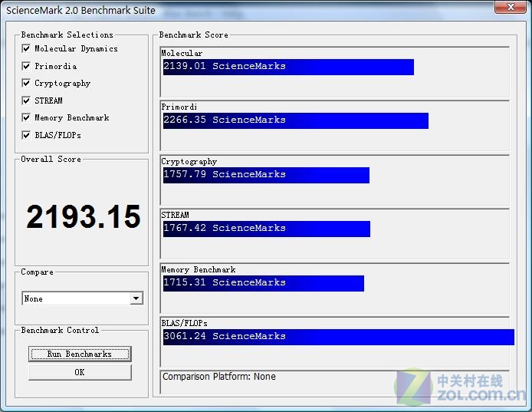Select the Comparison Platform: None text
Screen dimensions: 532x412
tap(219, 377)
